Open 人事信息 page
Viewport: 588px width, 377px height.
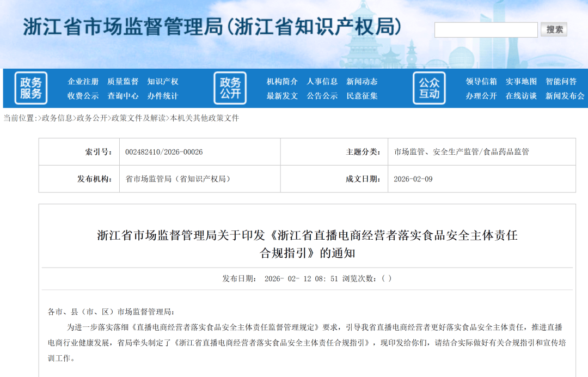(x=322, y=82)
